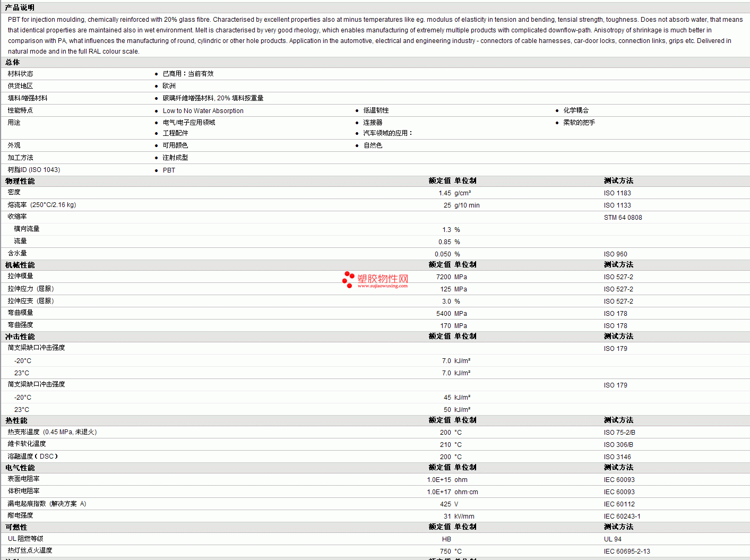Click the 'ISO 1183' test method

[617, 193]
